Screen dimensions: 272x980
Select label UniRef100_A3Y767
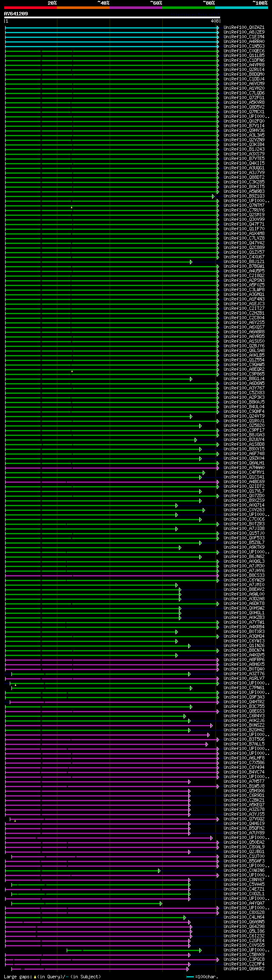click(x=244, y=388)
